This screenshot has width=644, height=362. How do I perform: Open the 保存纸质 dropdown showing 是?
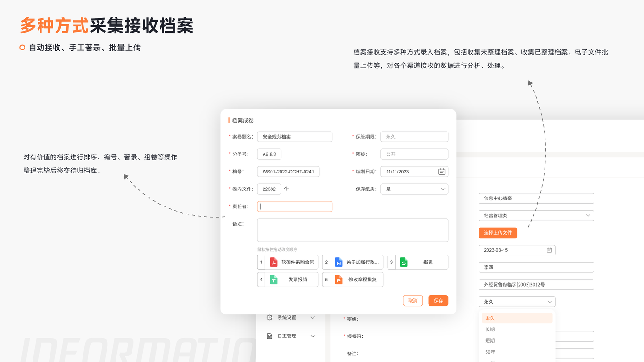tap(414, 189)
